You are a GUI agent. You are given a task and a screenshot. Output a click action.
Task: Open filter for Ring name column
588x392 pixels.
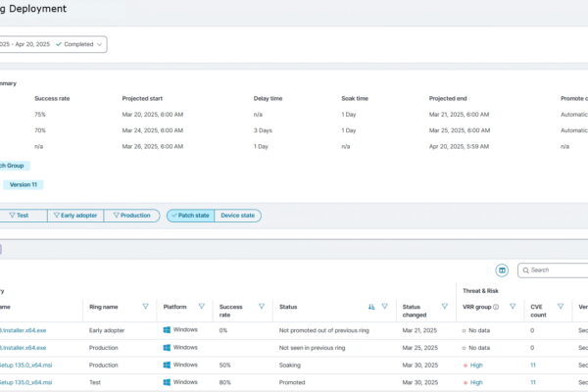[x=145, y=307]
